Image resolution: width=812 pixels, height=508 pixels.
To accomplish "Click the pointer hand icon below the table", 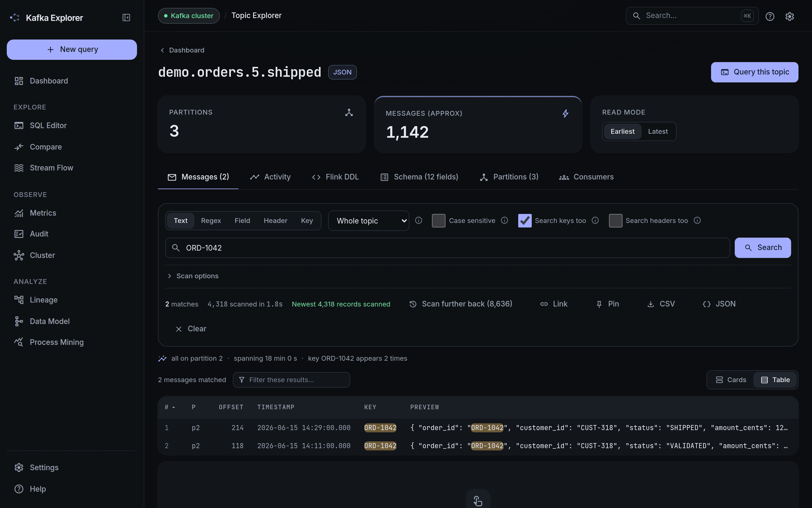I will pos(478,501).
